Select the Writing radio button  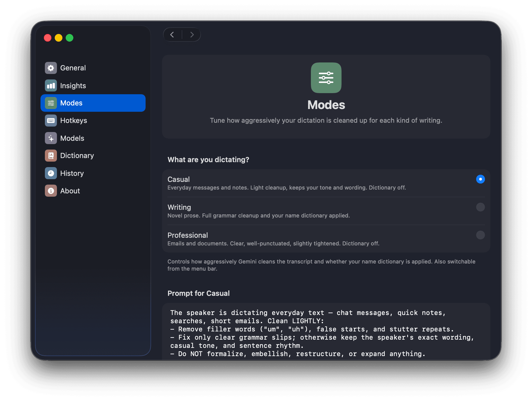pos(480,207)
